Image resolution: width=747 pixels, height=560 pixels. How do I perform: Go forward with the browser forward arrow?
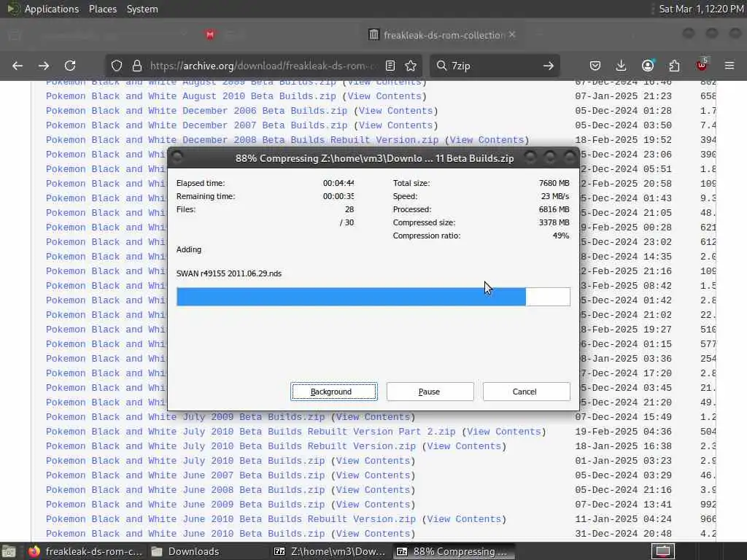tap(44, 66)
